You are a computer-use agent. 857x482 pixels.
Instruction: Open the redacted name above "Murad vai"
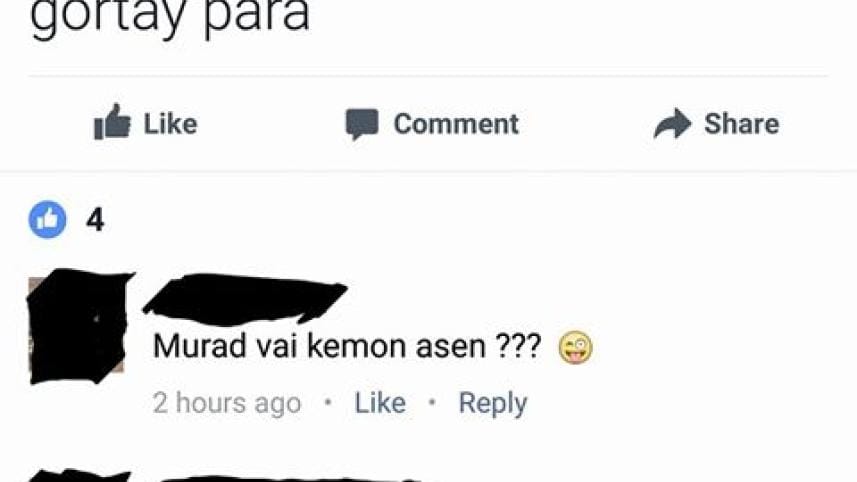244,298
